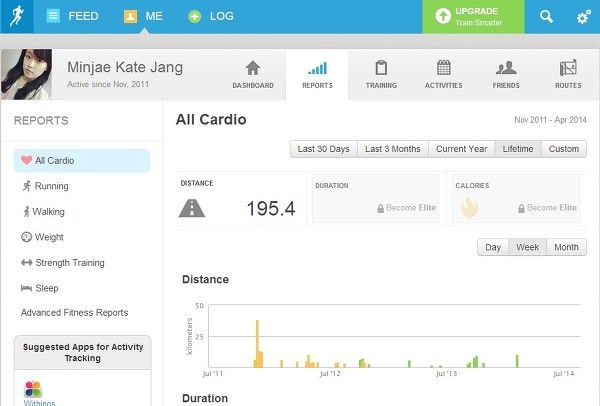The image size is (600, 406).
Task: Click the Calories lock icon
Action: tap(521, 209)
